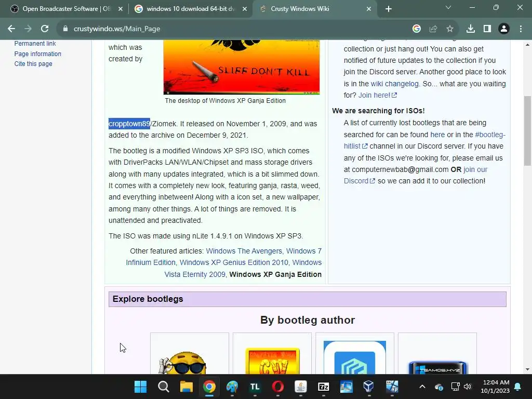Open the Google icon in address bar

tap(416, 29)
